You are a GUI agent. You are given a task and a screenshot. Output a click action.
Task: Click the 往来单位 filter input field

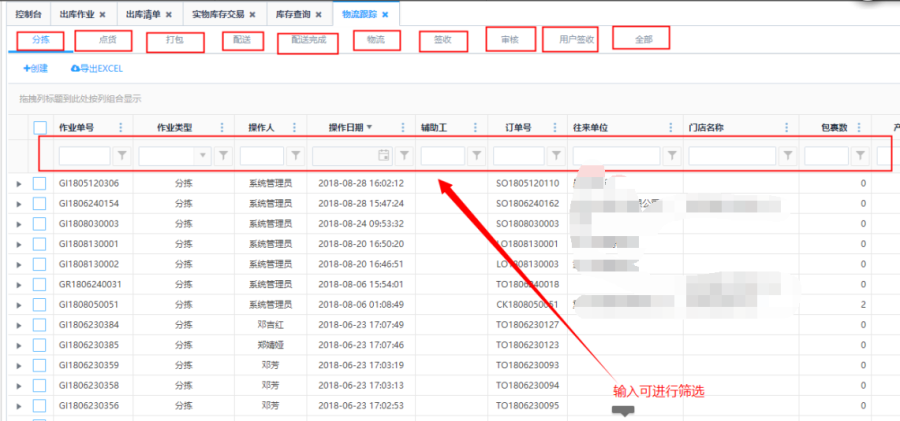coord(616,156)
